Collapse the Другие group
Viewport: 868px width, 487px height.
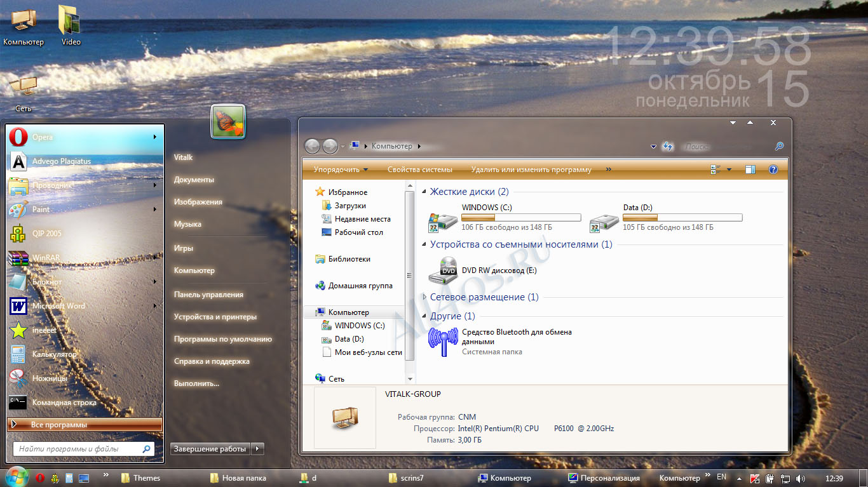tap(424, 316)
